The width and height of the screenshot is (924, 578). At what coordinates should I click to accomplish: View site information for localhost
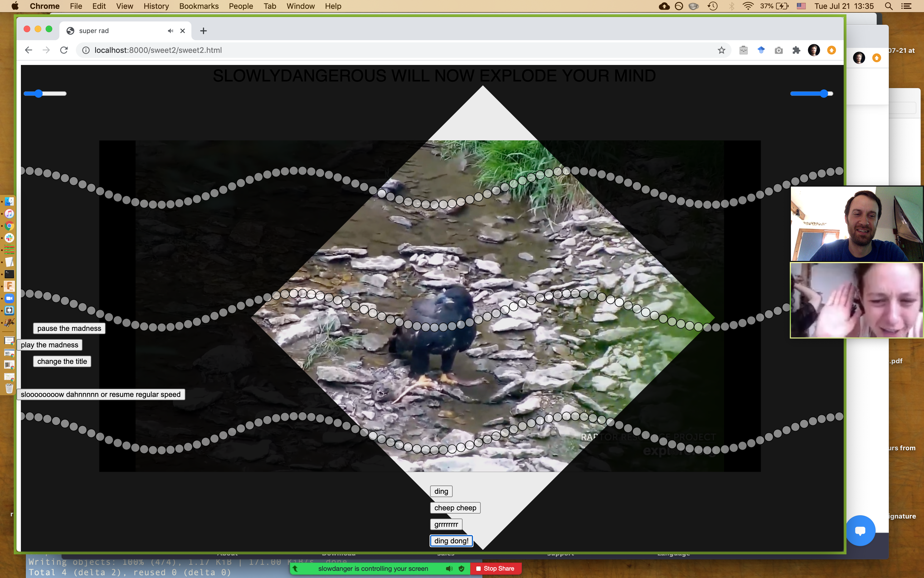pos(86,50)
